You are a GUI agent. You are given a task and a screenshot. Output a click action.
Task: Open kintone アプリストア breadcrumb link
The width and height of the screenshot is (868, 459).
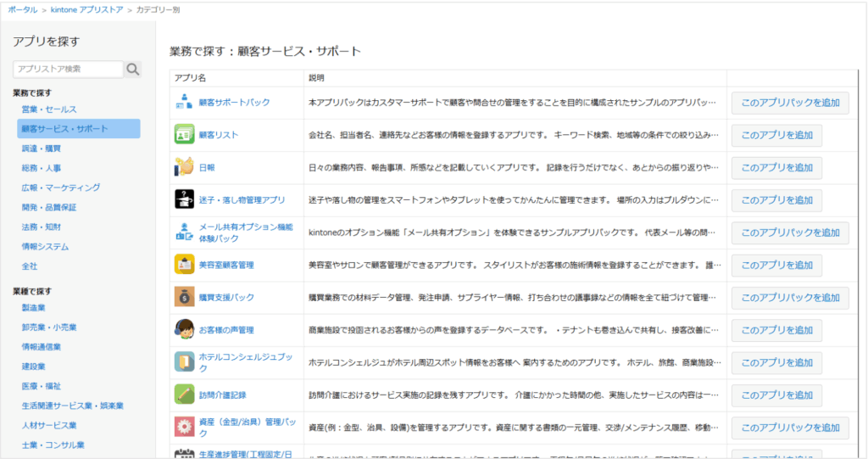(86, 8)
